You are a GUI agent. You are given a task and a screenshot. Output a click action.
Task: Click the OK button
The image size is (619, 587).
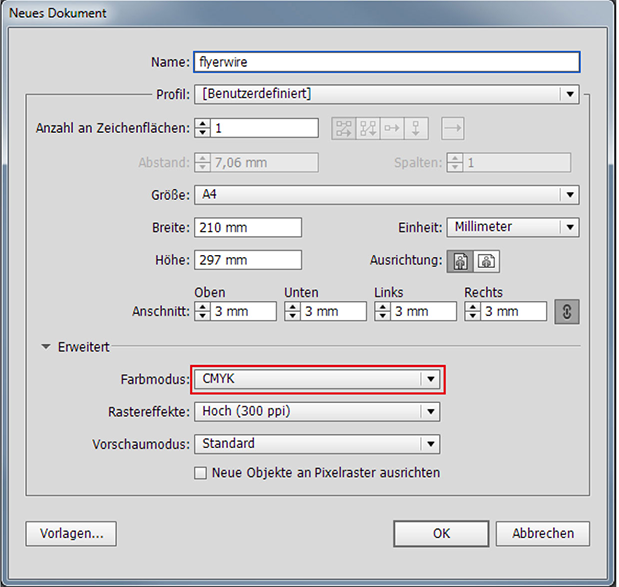(x=441, y=533)
